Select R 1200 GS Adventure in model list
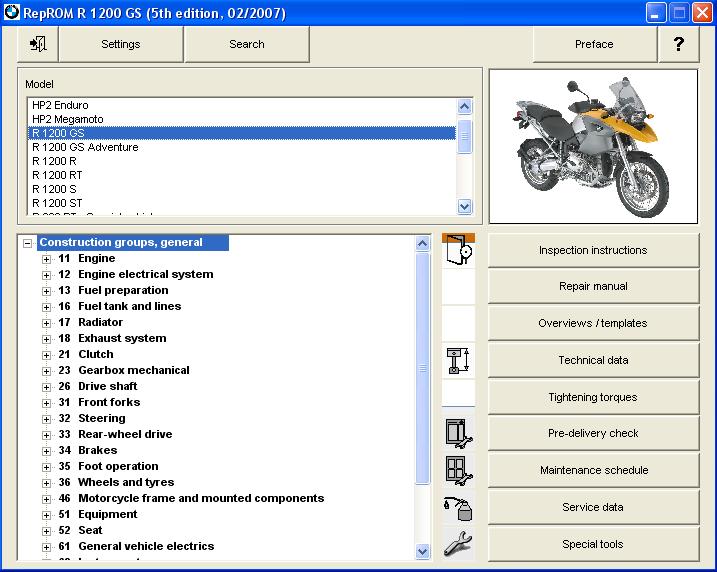Viewport: 717px width, 572px height. [x=85, y=147]
